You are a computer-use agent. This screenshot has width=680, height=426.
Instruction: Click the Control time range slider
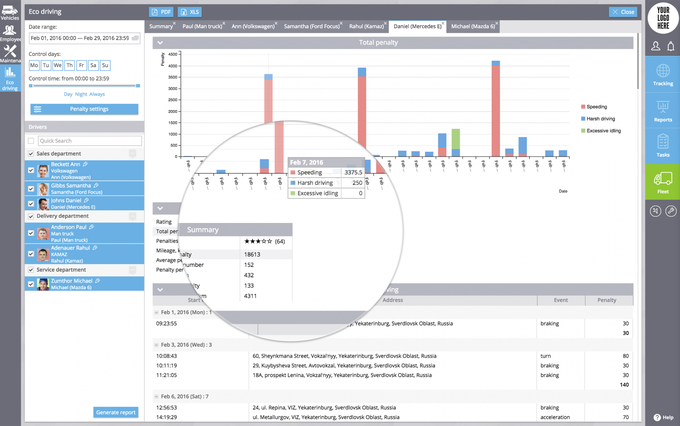tap(84, 86)
